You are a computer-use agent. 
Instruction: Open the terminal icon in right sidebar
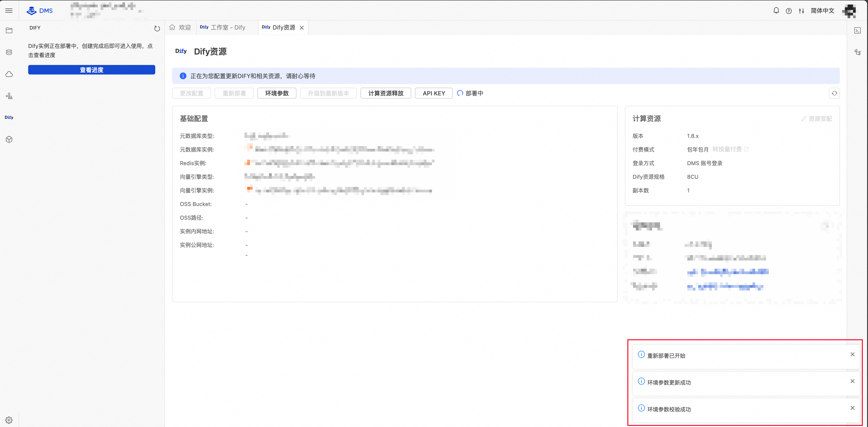pyautogui.click(x=858, y=30)
